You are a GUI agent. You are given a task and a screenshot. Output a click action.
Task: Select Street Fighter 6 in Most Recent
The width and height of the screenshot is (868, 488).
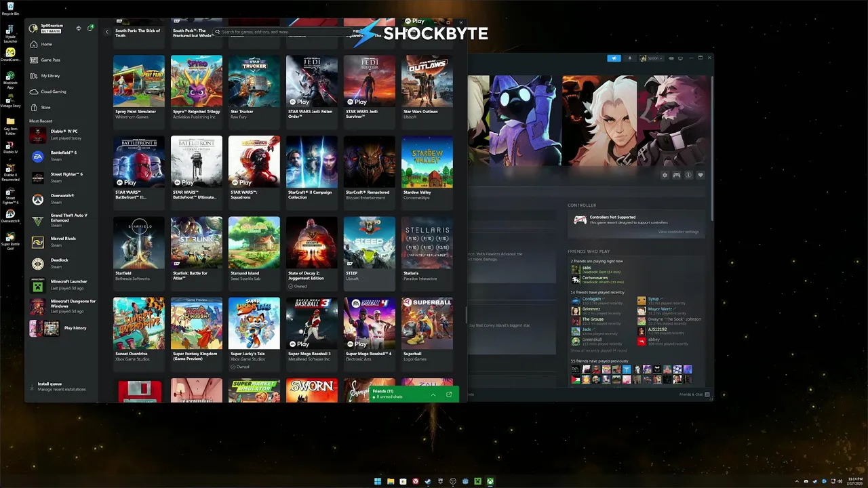pos(62,178)
